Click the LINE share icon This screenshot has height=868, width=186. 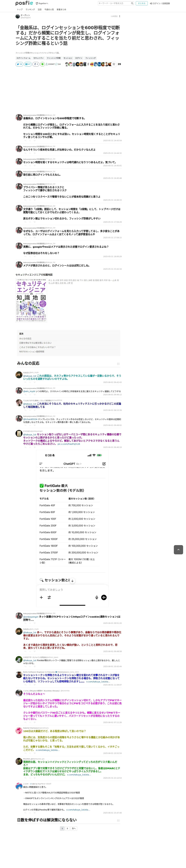point(43,64)
